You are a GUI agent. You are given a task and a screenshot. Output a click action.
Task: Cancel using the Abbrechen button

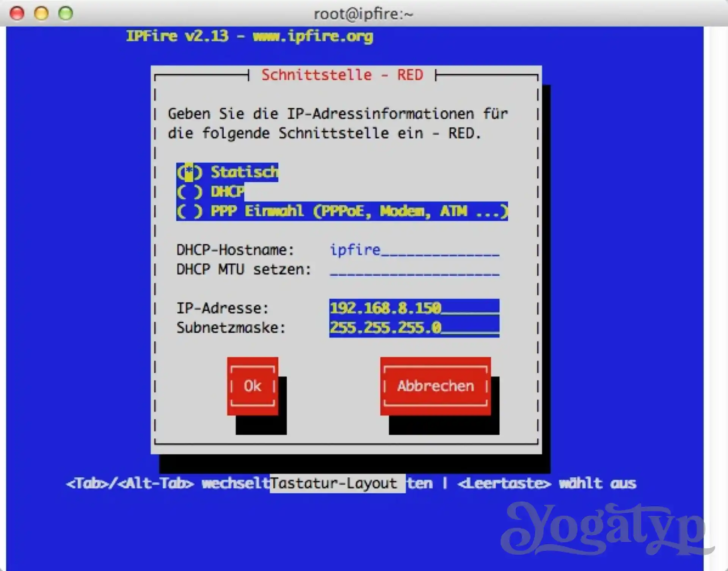pos(436,386)
